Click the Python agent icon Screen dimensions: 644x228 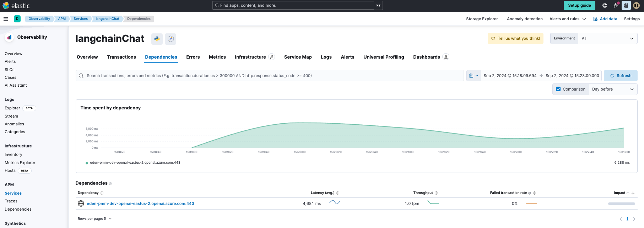point(157,39)
